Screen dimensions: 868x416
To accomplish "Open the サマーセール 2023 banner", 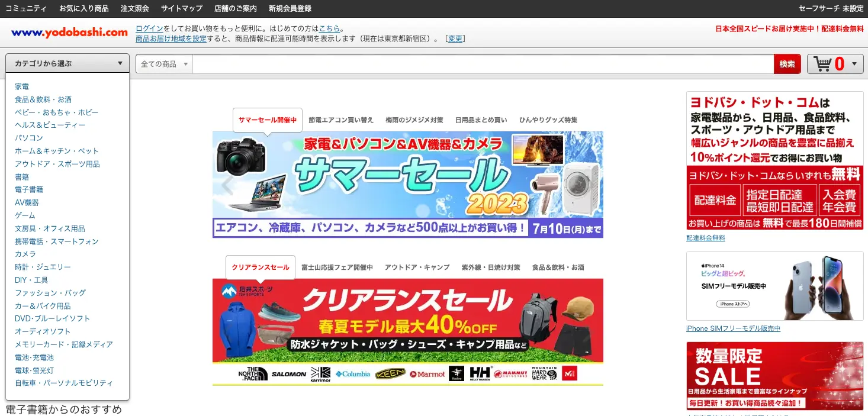I will click(x=408, y=185).
